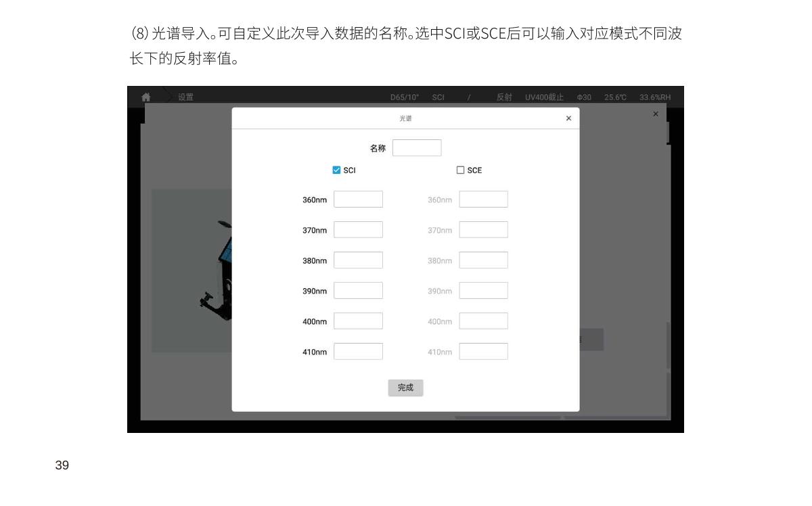Click the SCI 370nm input field

tap(358, 230)
